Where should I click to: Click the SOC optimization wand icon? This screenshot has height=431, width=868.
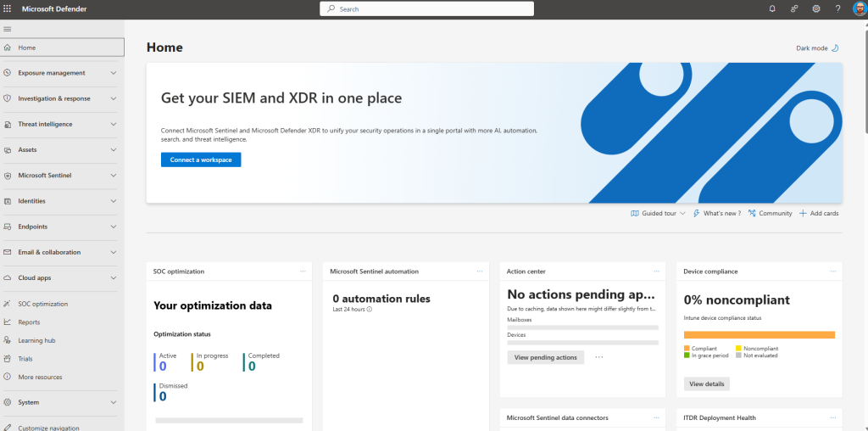point(7,304)
